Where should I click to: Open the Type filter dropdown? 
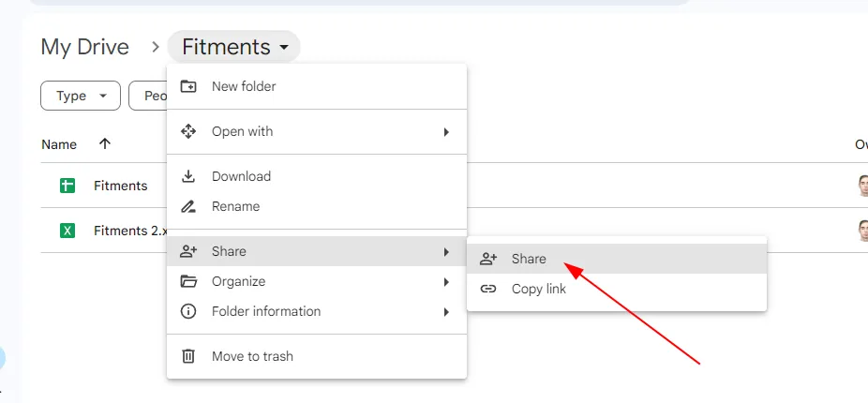(81, 96)
